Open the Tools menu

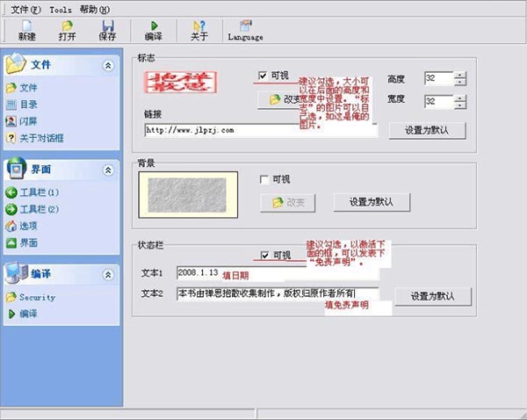click(61, 10)
